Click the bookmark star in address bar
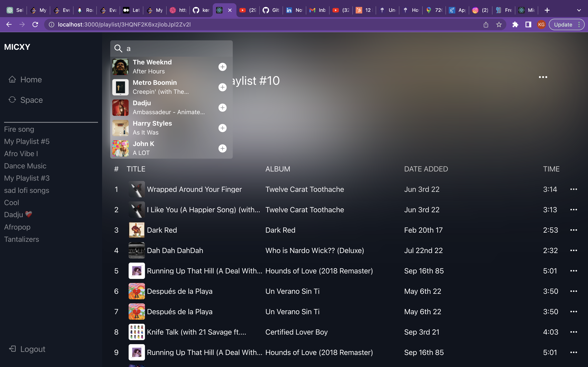Screen dimensions: 588x367 (x=499, y=24)
